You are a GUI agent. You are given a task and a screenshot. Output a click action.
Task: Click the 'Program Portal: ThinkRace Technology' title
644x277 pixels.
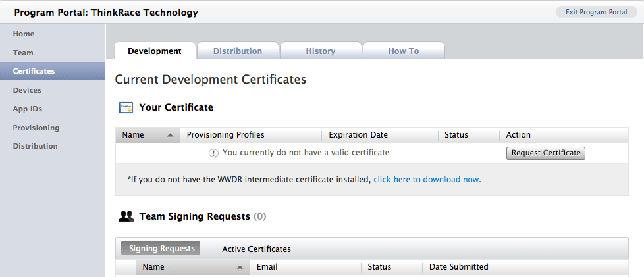[x=106, y=13]
